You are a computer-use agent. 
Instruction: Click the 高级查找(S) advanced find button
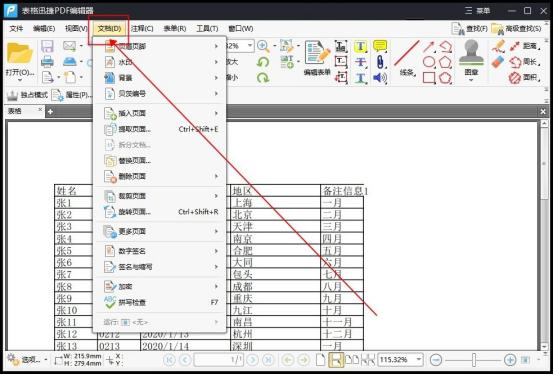516,29
